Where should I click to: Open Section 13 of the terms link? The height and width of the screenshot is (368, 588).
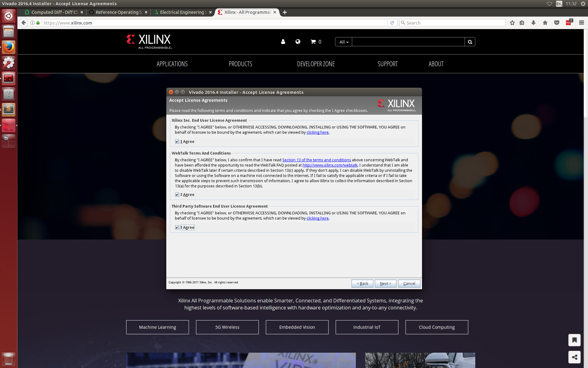click(316, 160)
